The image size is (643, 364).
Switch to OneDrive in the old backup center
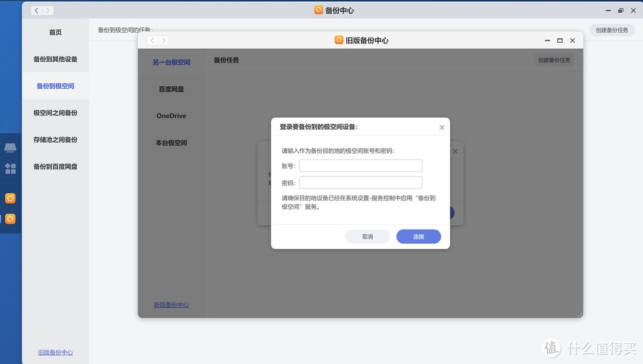(x=171, y=115)
